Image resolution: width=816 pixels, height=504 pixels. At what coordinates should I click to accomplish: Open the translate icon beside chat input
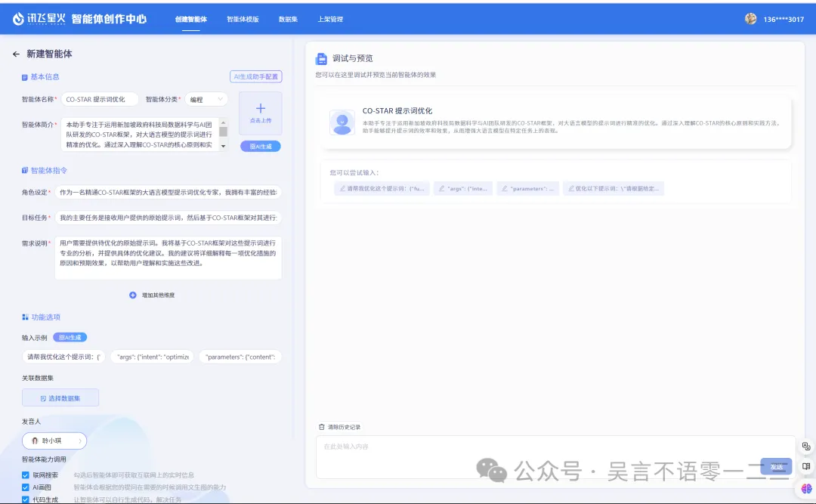[806, 447]
